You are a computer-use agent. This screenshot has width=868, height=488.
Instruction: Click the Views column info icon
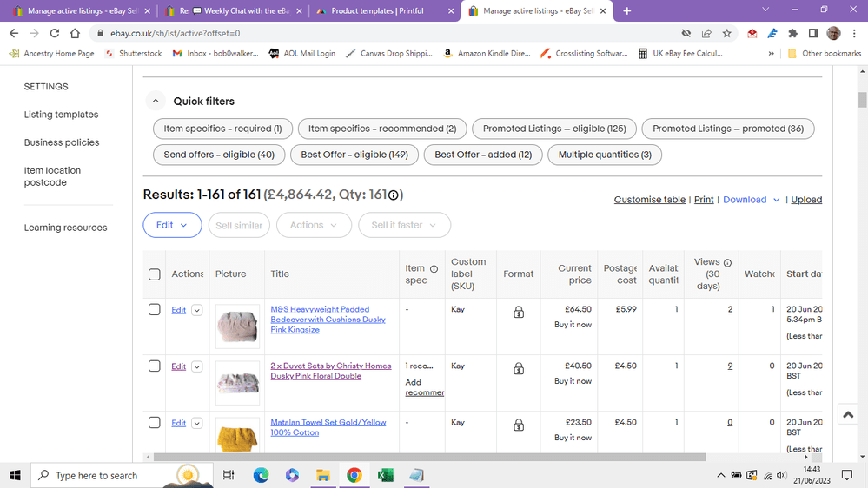tap(727, 263)
